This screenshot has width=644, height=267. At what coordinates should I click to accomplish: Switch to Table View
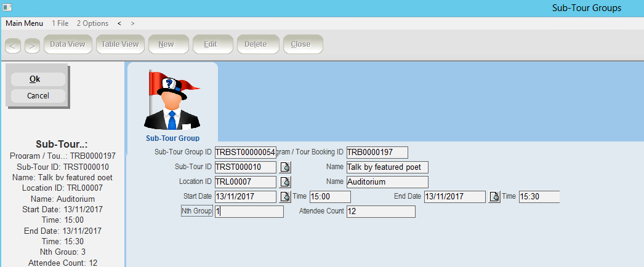(x=120, y=44)
